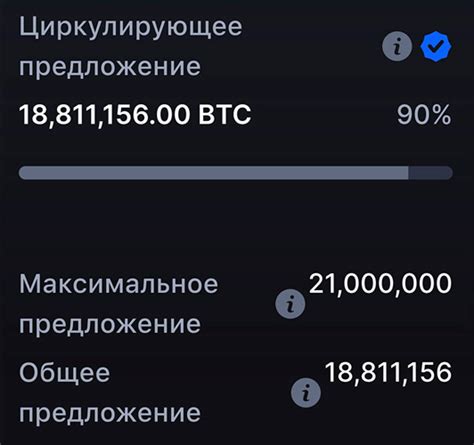
Task: Tap предложение under the Максимальное label
Action: click(110, 325)
